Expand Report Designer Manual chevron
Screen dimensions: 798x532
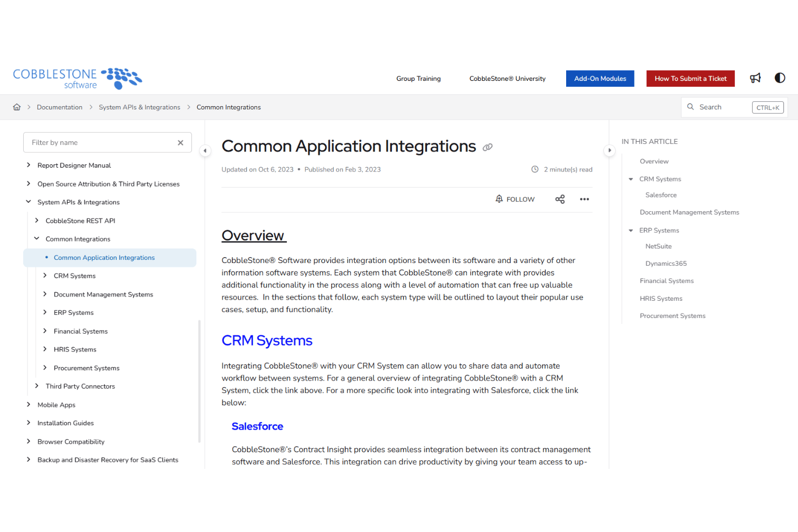tap(29, 165)
